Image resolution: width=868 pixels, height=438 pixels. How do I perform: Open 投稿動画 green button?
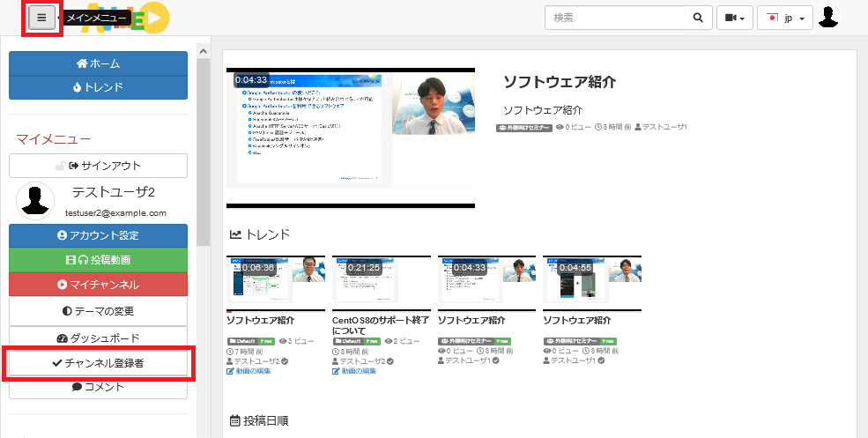tap(98, 261)
